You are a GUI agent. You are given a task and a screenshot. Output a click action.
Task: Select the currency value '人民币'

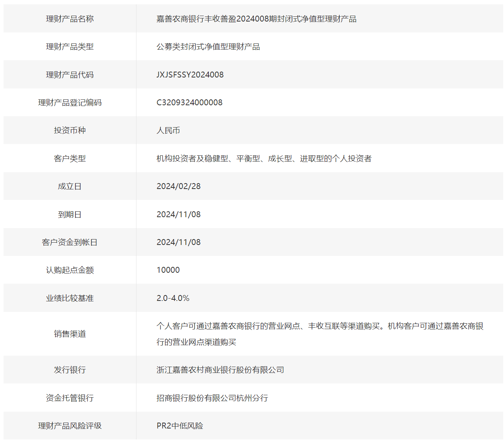click(x=168, y=130)
